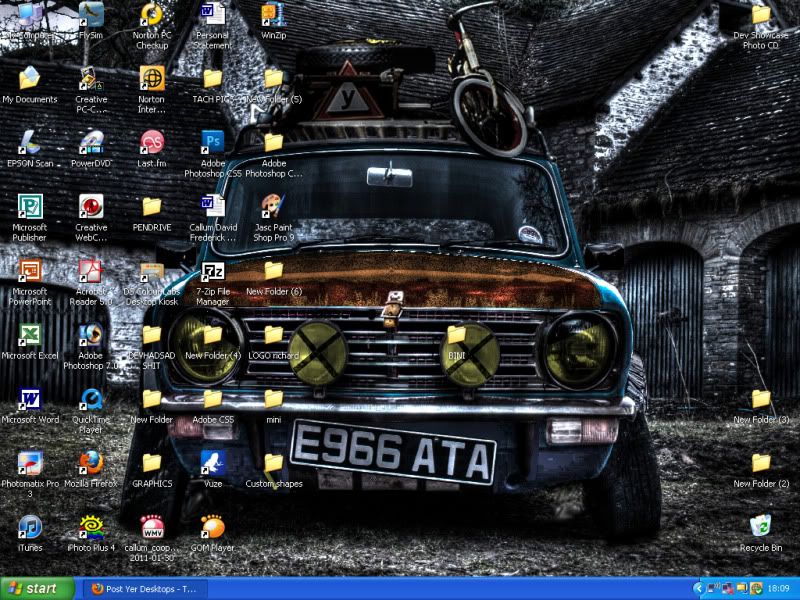This screenshot has width=800, height=600.
Task: Expand hidden system tray icons arrow
Action: (699, 588)
